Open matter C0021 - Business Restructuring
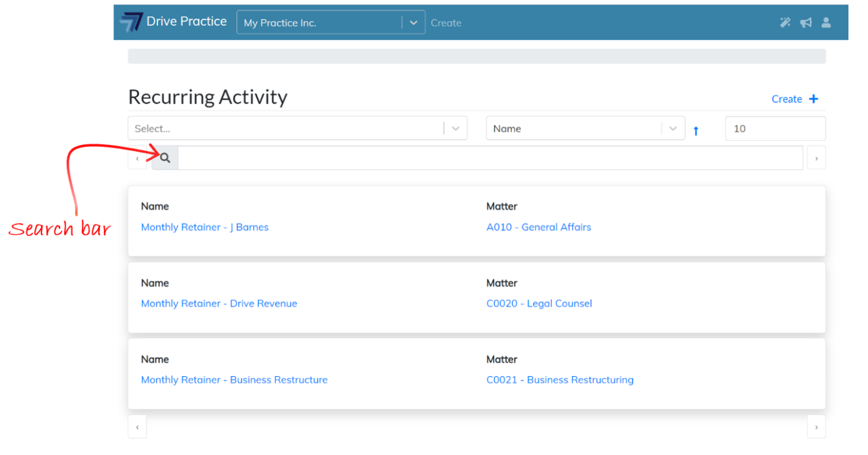Screen dimensions: 868x455 coord(560,380)
